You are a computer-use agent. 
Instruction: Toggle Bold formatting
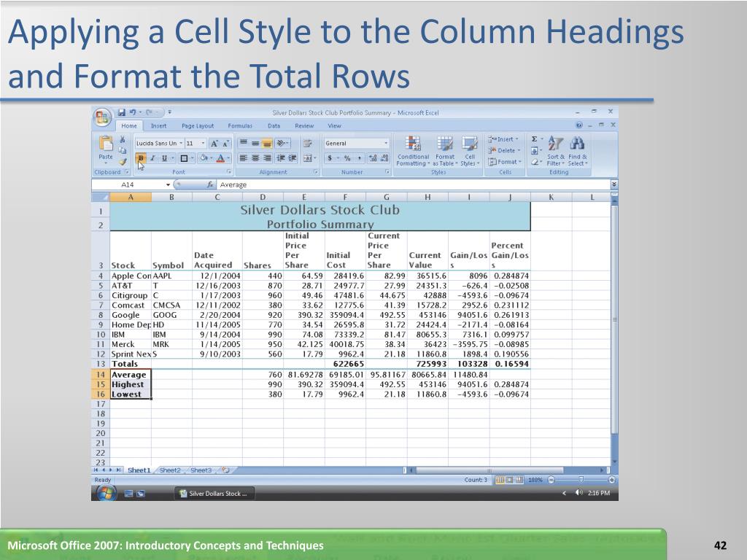(141, 158)
